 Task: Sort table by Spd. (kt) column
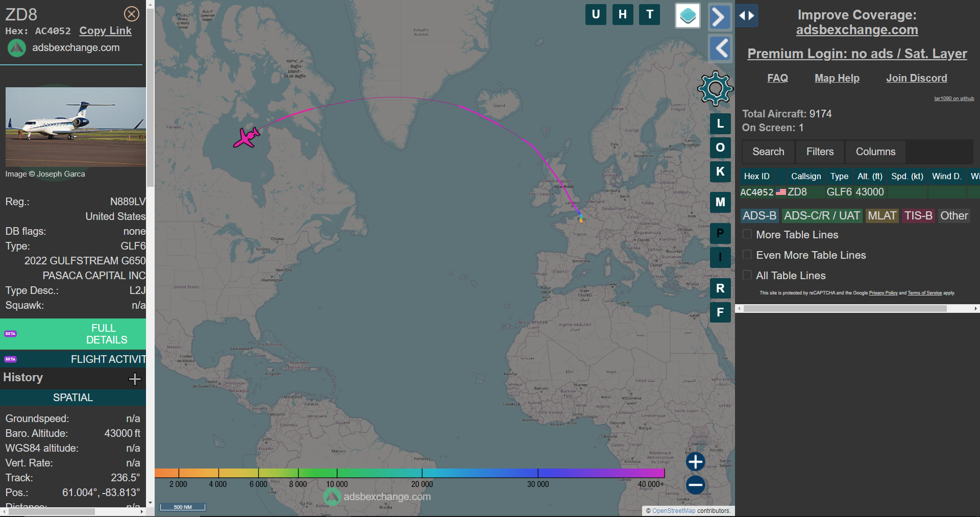tap(907, 176)
